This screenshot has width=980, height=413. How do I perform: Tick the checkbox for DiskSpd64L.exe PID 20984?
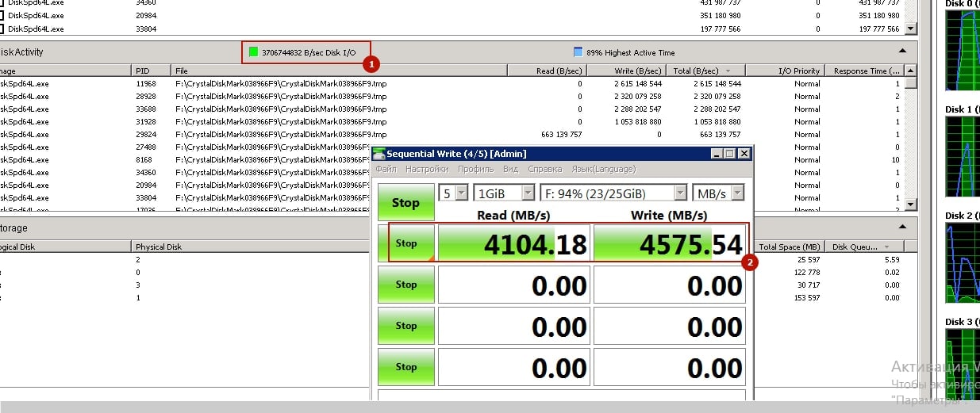coord(2,16)
